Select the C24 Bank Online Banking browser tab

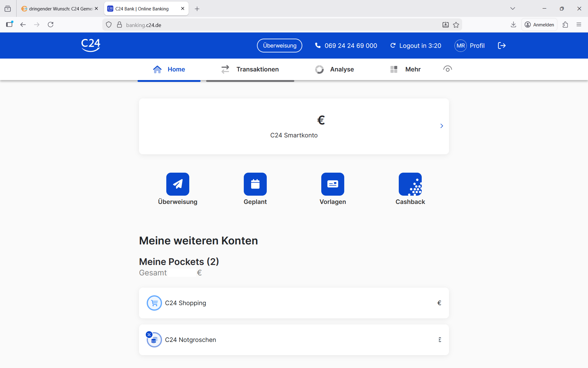click(146, 9)
